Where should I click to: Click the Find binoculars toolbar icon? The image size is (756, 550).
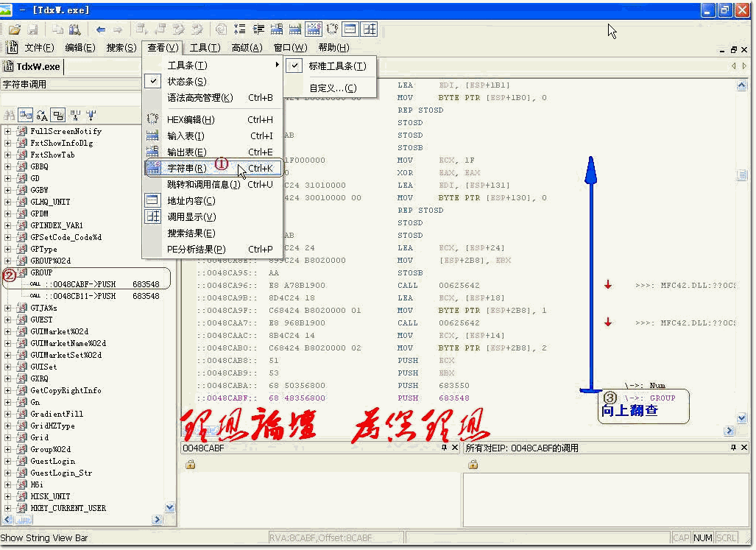point(75,29)
